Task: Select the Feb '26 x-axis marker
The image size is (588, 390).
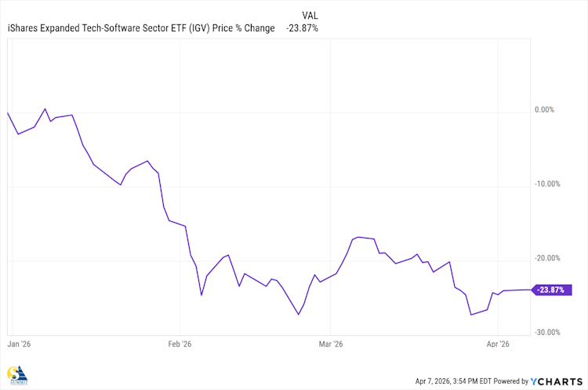Action: (x=180, y=344)
